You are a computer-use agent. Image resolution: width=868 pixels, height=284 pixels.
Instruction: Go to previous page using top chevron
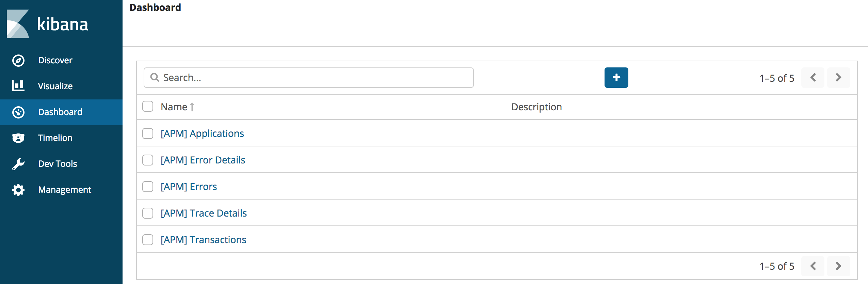click(x=813, y=78)
